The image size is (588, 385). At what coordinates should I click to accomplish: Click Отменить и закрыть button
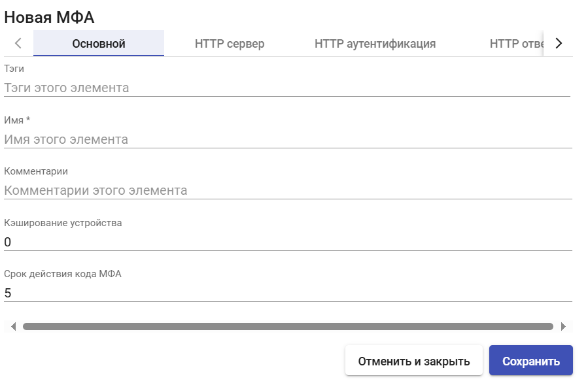413,361
